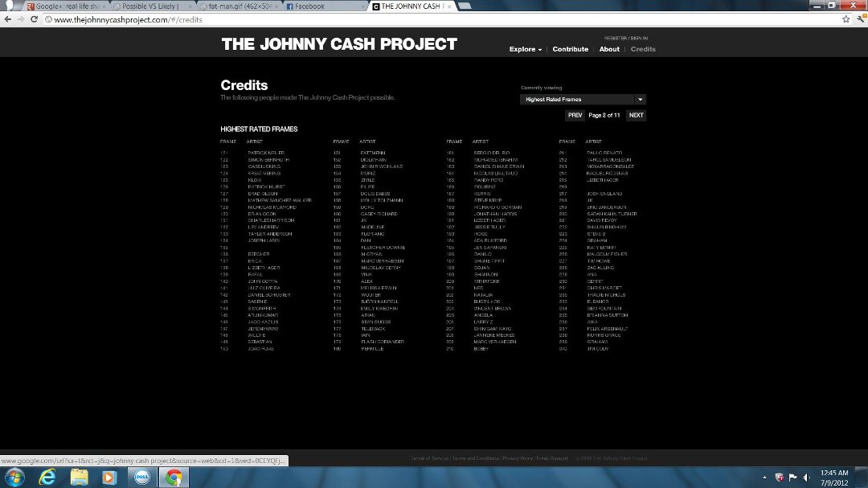Click the security shield tray icon

pos(780,478)
